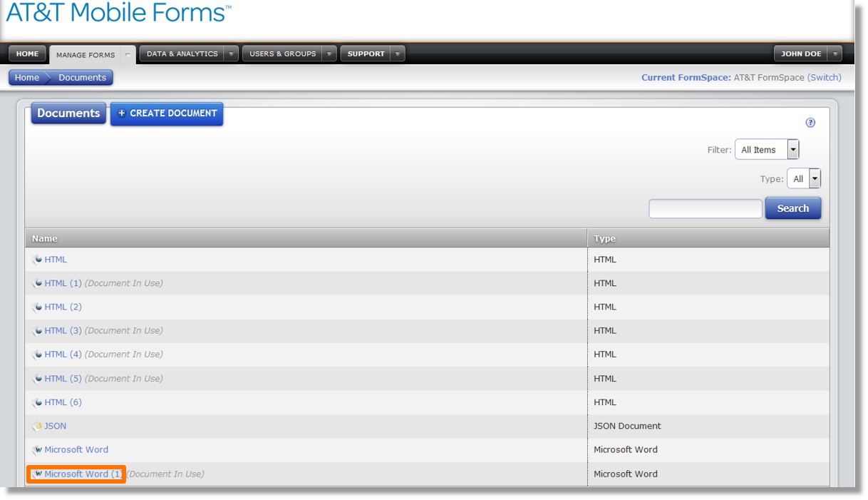Click the document icon beside HTML (6)

pos(38,403)
